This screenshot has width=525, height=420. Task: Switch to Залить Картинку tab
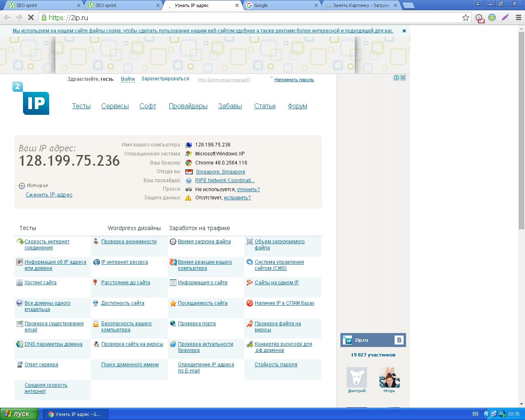(x=360, y=5)
